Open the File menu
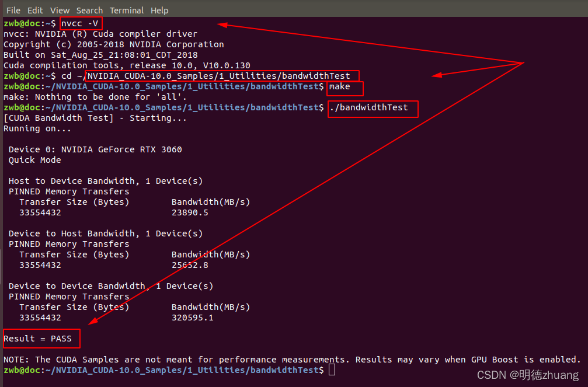 (13, 10)
